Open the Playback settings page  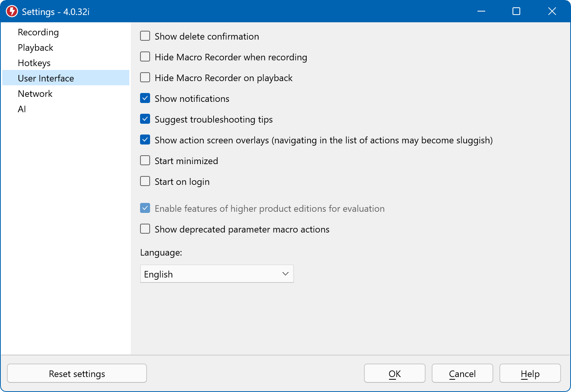tap(35, 48)
